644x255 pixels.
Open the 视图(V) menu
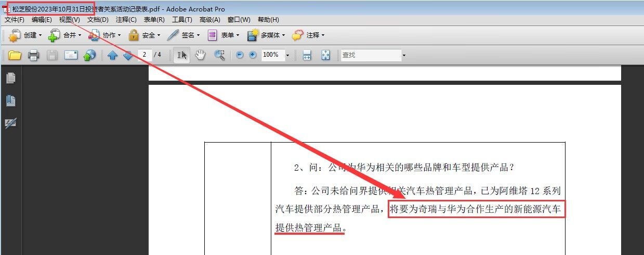69,20
